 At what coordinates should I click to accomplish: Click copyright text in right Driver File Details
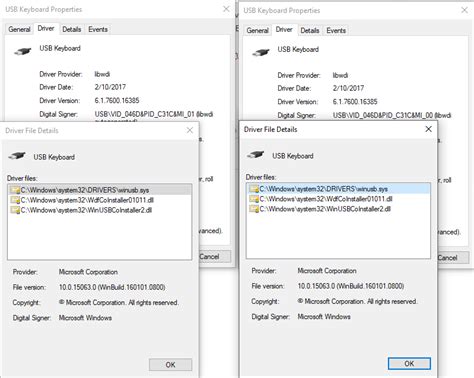pyautogui.click(x=357, y=301)
